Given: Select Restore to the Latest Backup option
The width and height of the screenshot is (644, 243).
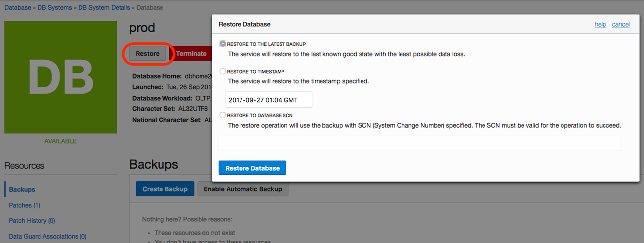Looking at the screenshot, I should (x=223, y=44).
